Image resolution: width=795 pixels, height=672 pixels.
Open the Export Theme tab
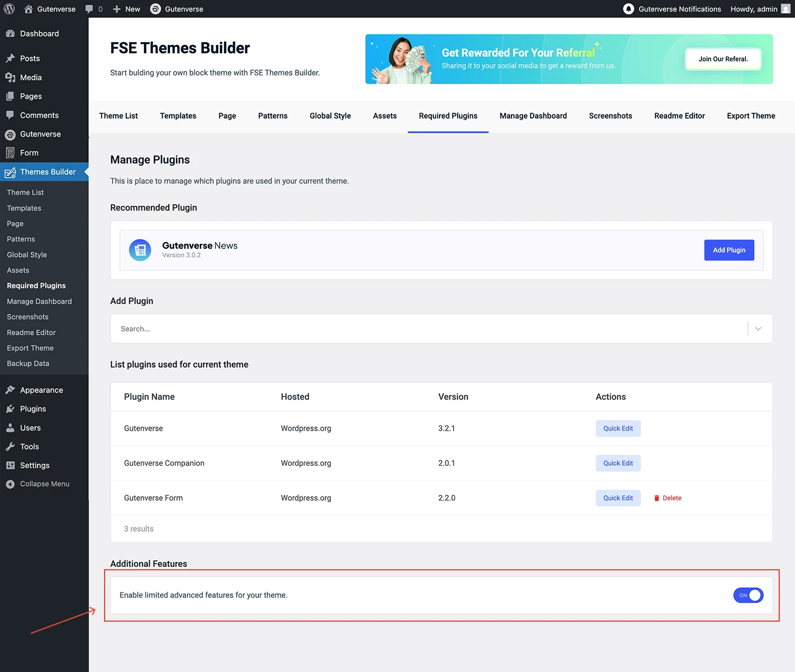[751, 116]
